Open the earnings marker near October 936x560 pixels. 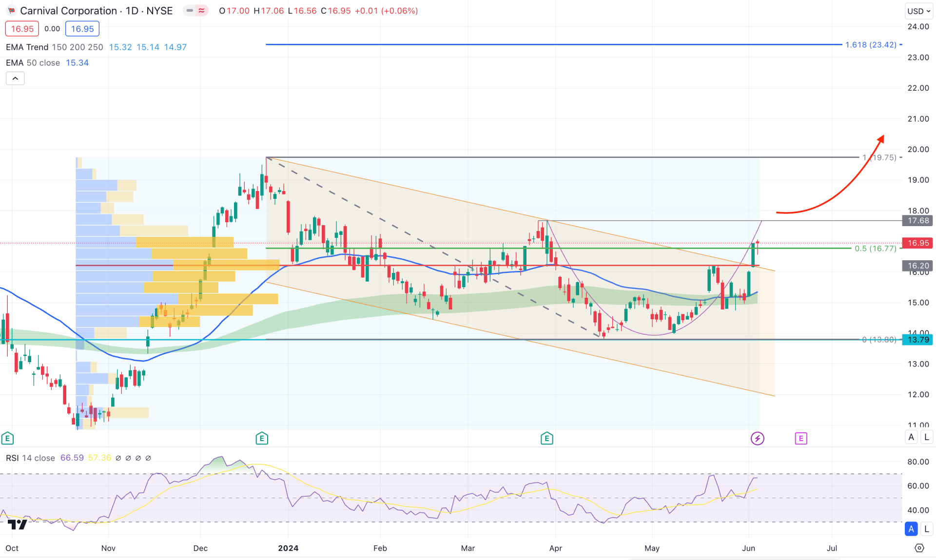[7, 438]
